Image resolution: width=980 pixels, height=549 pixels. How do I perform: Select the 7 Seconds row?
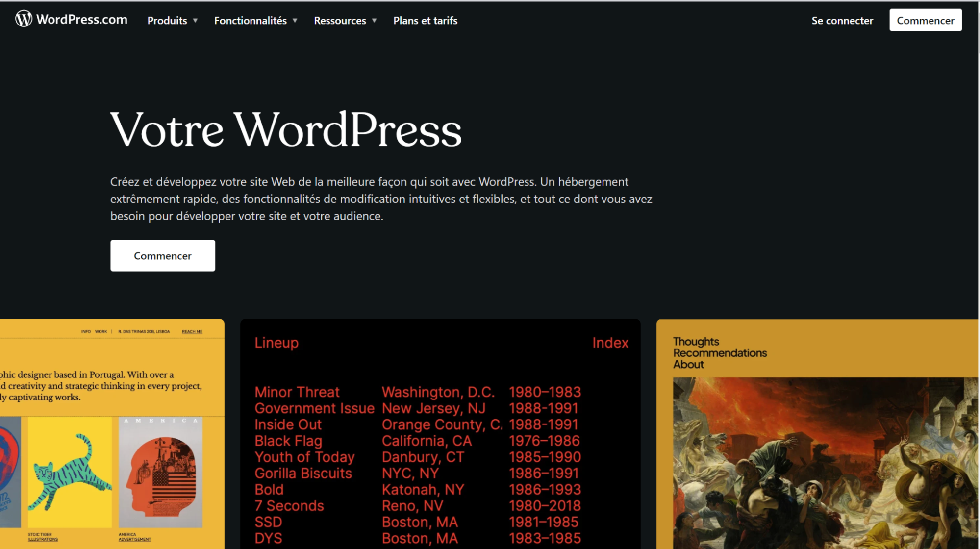click(418, 505)
